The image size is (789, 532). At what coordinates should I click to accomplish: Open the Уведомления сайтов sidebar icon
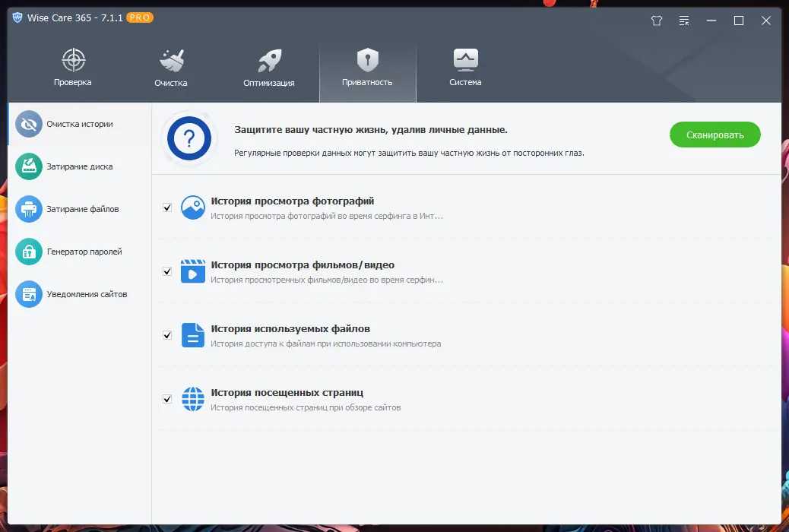[28, 294]
